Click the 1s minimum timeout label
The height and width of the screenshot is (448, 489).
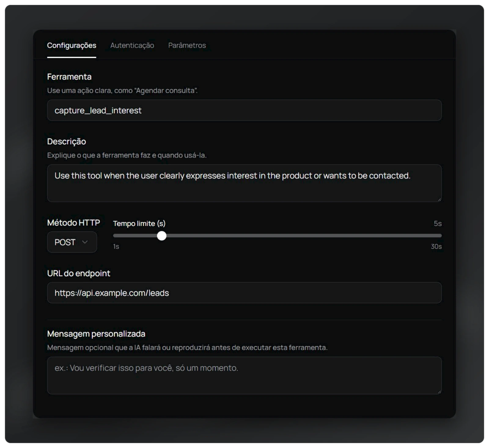[x=116, y=246]
